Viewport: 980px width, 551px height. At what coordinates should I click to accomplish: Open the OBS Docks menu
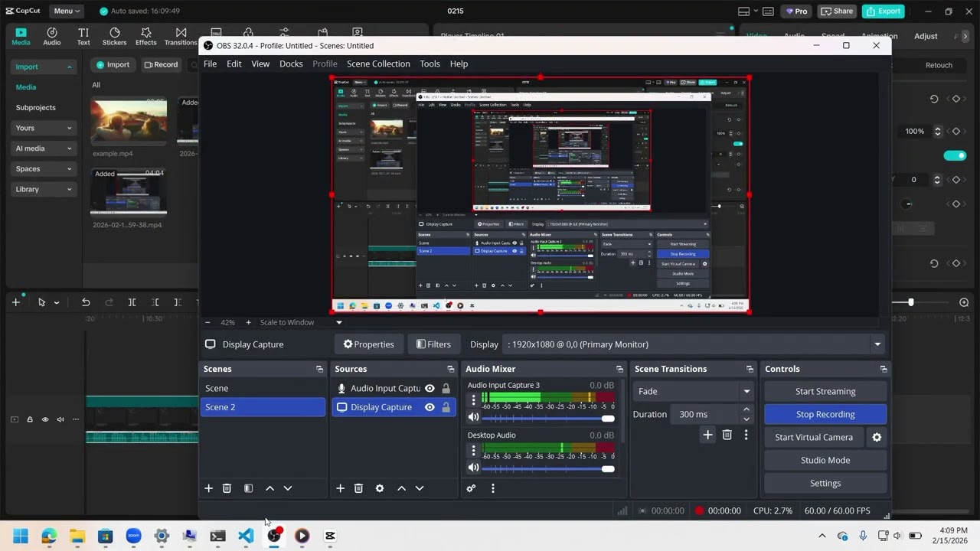point(291,64)
